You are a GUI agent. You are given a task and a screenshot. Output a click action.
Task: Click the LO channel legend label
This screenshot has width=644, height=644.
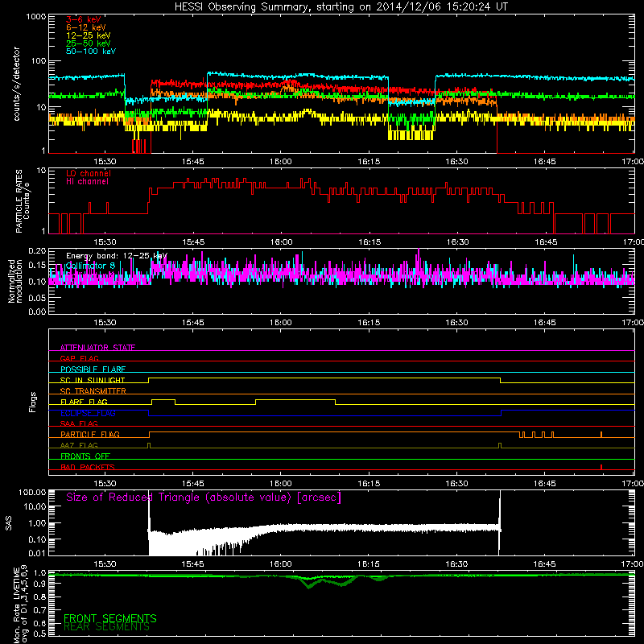tap(89, 173)
